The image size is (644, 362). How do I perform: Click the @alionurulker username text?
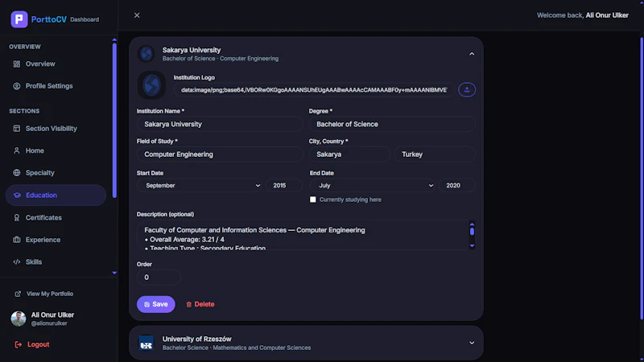[49, 323]
